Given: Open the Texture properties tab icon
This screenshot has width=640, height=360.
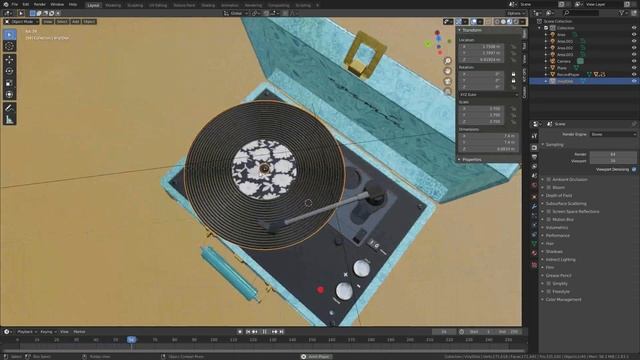Looking at the screenshot, I should (x=534, y=265).
